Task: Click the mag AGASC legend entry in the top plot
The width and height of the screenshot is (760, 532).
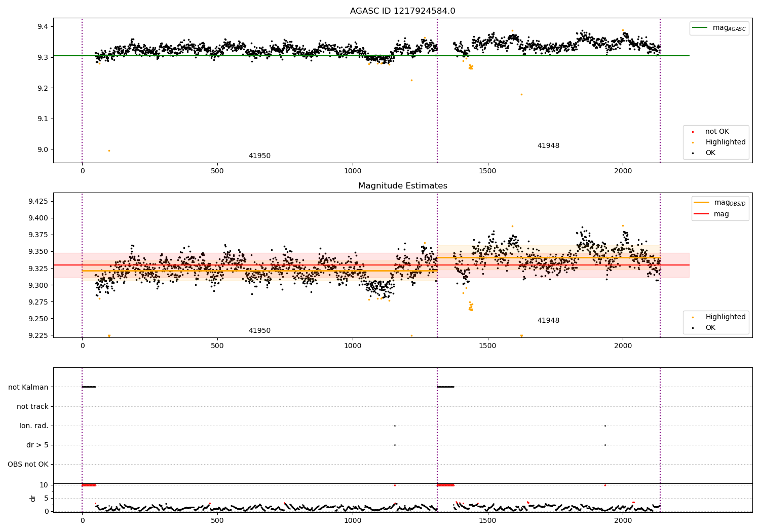Action: point(719,28)
